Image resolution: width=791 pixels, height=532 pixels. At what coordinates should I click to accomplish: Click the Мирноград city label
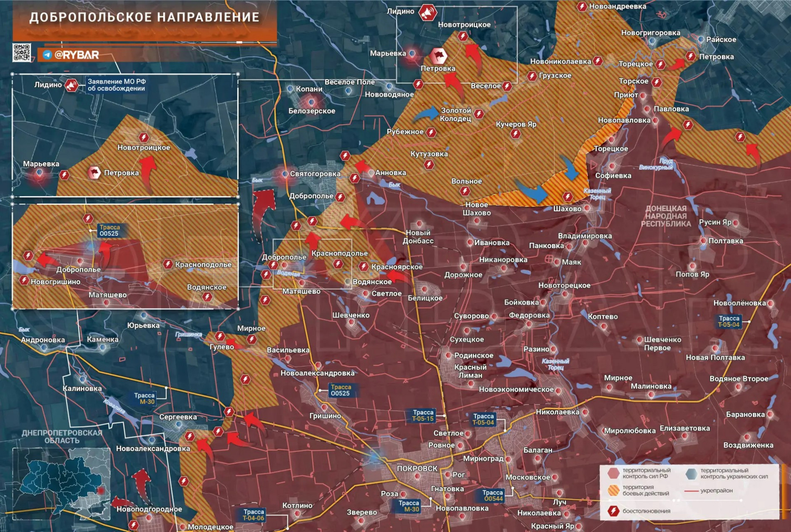click(x=483, y=458)
